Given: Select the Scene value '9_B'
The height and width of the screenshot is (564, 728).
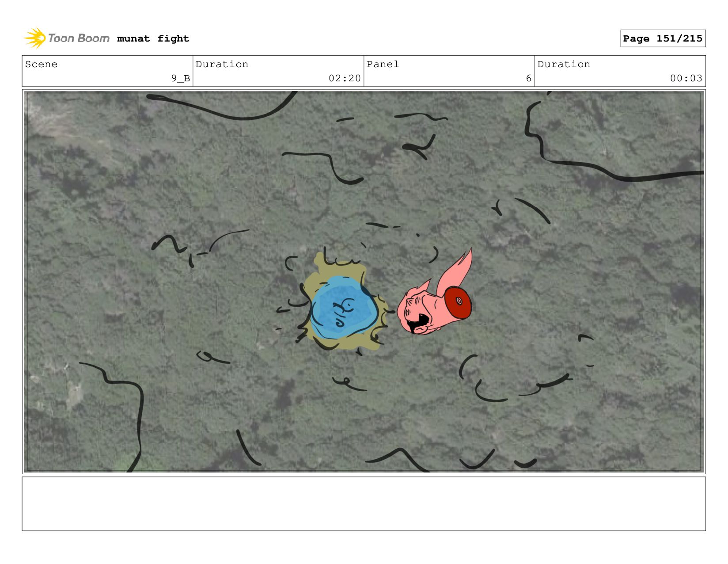Looking at the screenshot, I should click(181, 78).
